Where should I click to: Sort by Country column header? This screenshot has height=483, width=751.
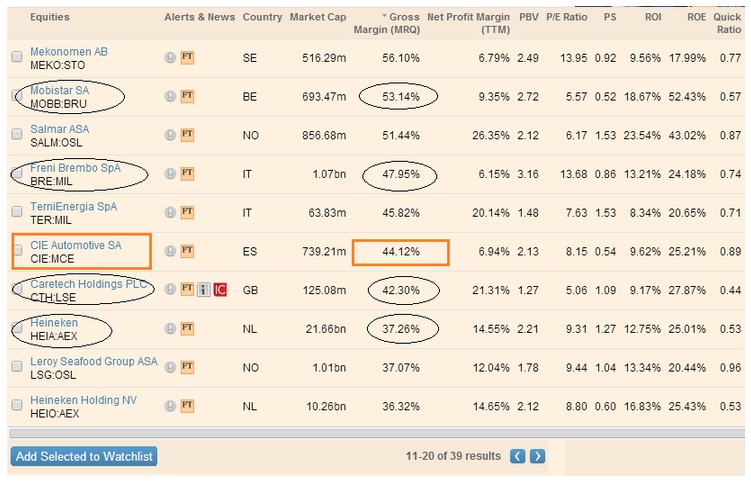pos(262,17)
